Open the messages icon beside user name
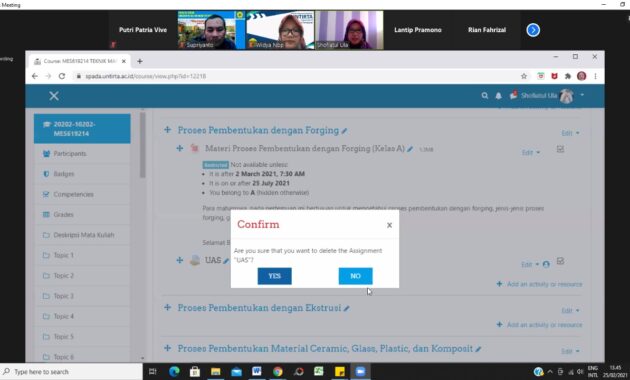 pos(513,95)
